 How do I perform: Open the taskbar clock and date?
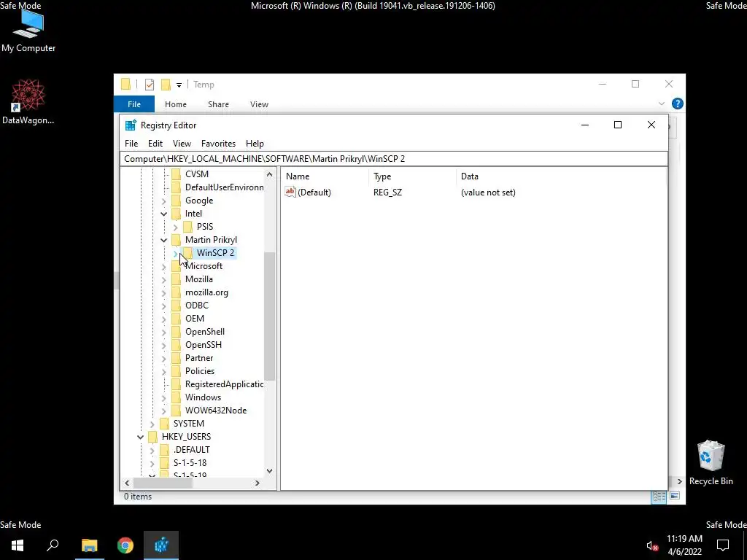(x=684, y=545)
